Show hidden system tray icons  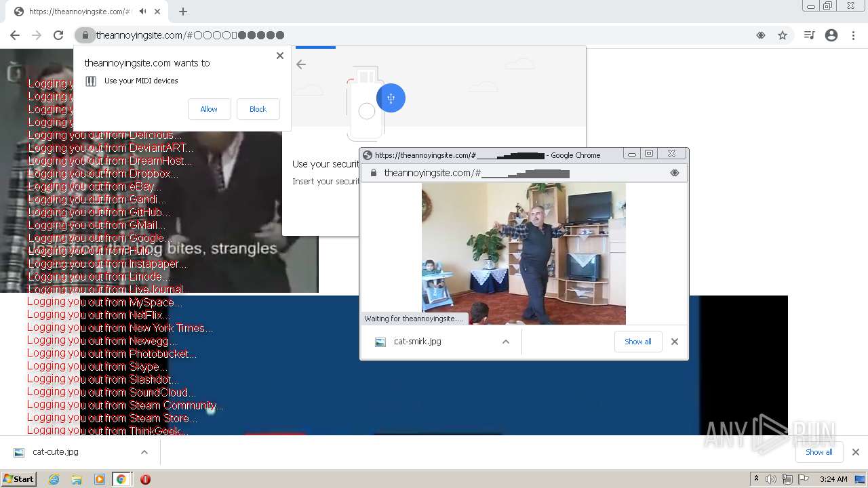[x=756, y=479]
